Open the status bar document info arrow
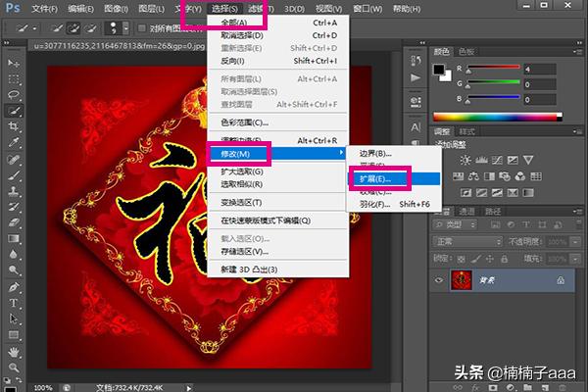 click(188, 388)
